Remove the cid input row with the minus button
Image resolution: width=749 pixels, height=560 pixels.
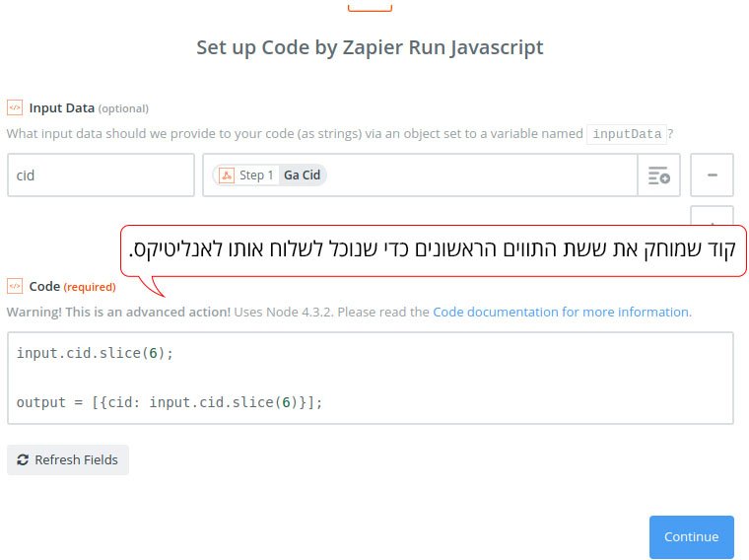click(x=712, y=175)
